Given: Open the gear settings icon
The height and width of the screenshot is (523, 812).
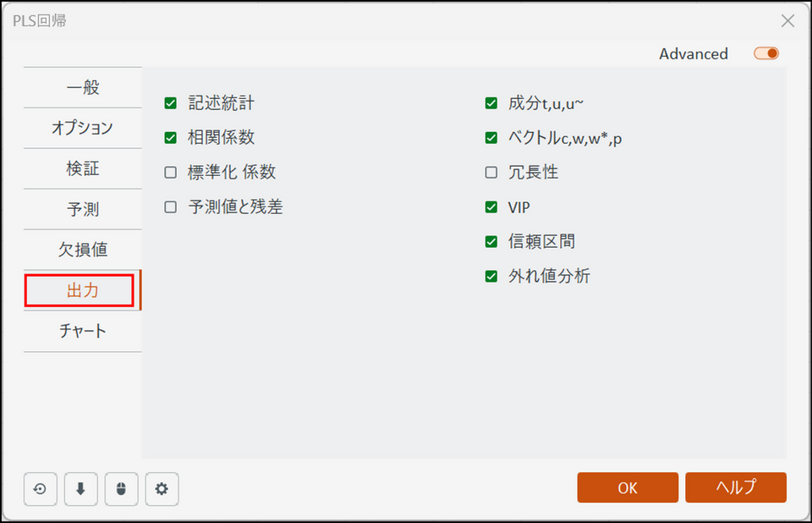Looking at the screenshot, I should coord(162,488).
